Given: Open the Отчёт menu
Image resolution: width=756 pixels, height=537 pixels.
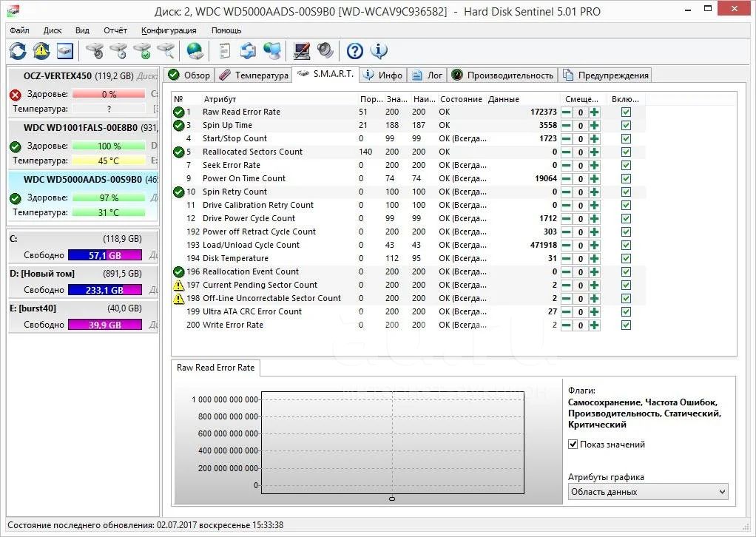Looking at the screenshot, I should click(115, 30).
